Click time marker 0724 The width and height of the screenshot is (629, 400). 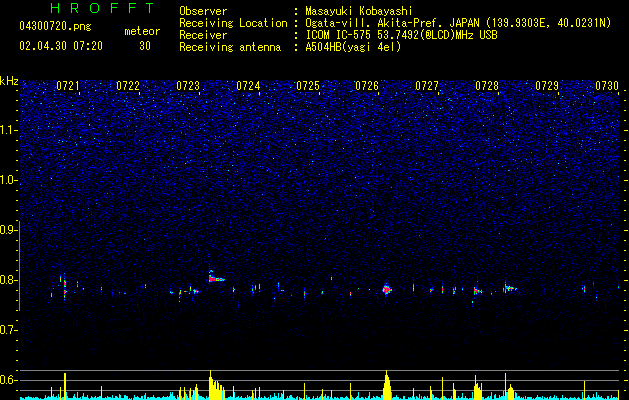[x=248, y=86]
